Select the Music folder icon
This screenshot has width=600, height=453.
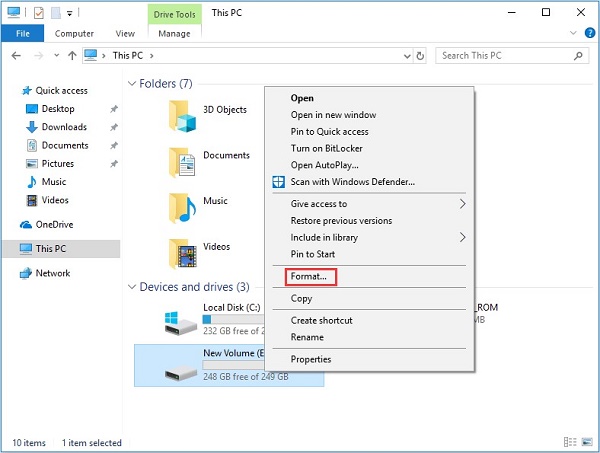coord(182,205)
